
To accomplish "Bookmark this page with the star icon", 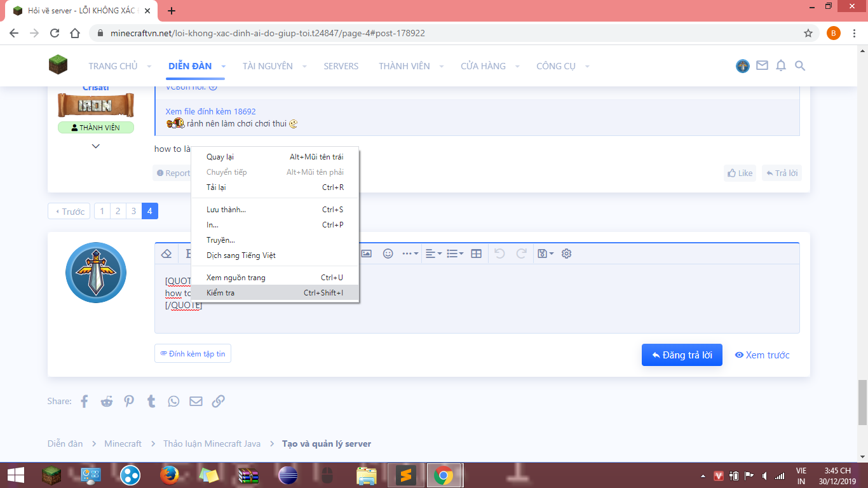I will tap(808, 33).
